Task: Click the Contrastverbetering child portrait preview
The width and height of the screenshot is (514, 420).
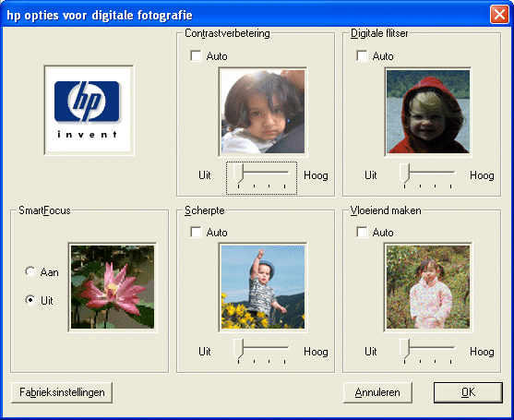Action: point(263,112)
